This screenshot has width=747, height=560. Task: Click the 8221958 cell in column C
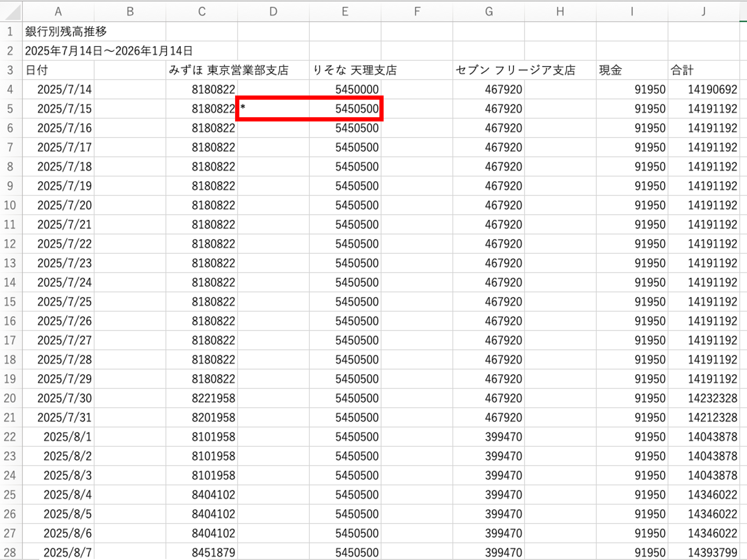[x=213, y=398]
